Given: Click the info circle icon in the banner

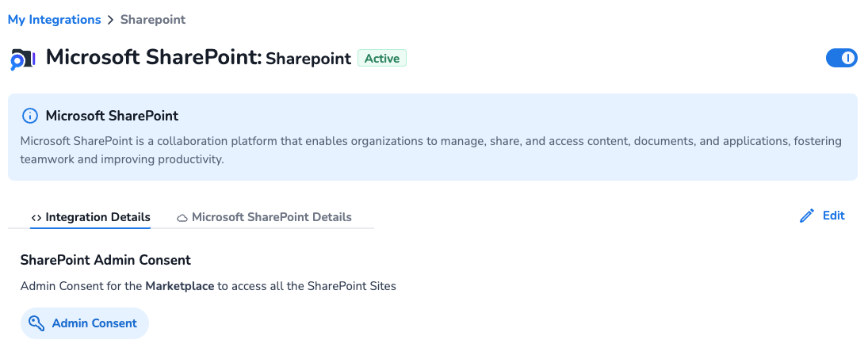Looking at the screenshot, I should [29, 116].
